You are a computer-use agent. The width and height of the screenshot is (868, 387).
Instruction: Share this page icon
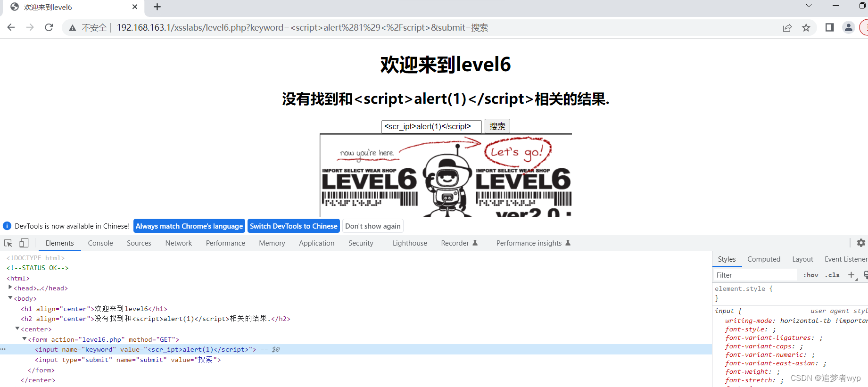(787, 28)
